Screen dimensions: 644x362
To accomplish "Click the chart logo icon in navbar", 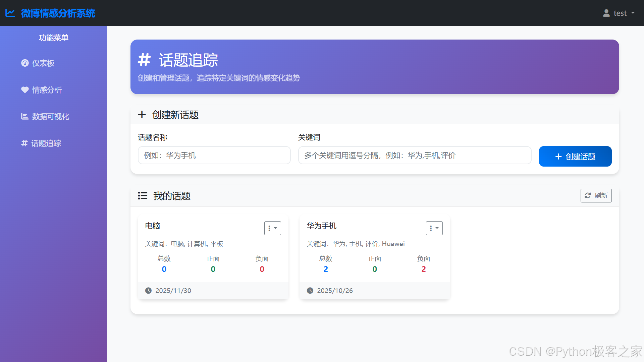I will tap(10, 13).
